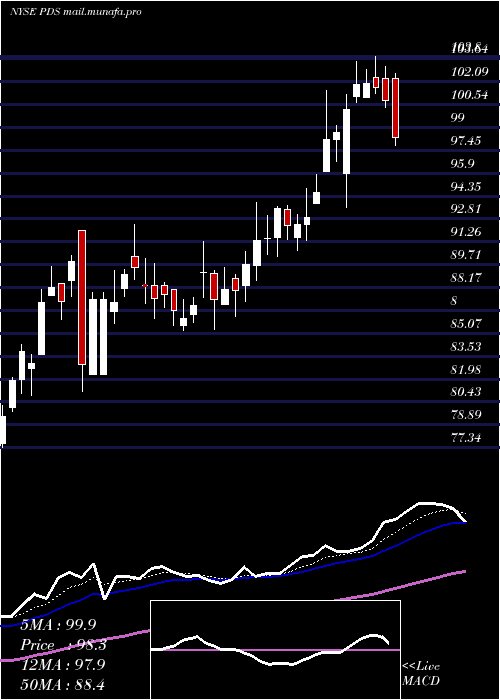Viewport: 500px width, 700px height.
Task: Click the 91.26 price axis label
Action: click(x=466, y=231)
